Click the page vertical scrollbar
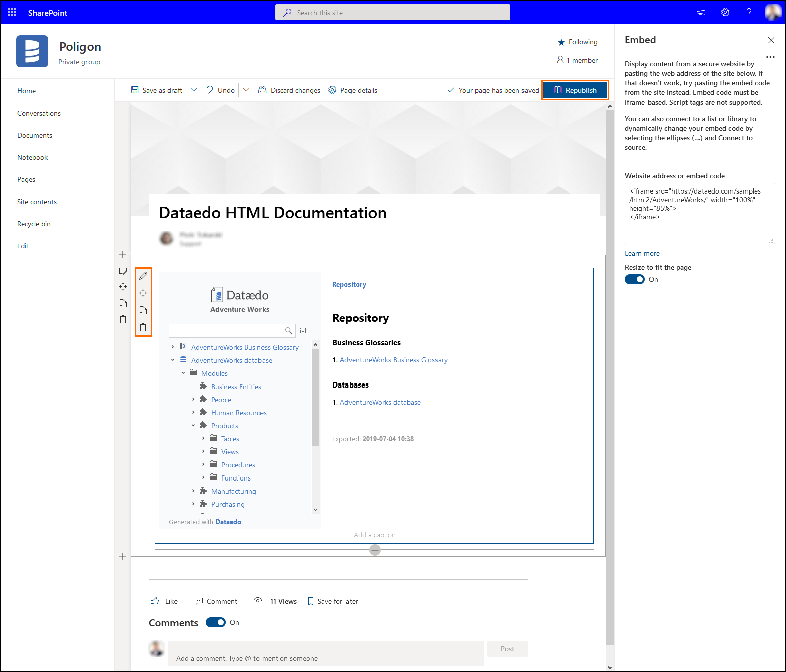This screenshot has height=672, width=786. (x=610, y=352)
